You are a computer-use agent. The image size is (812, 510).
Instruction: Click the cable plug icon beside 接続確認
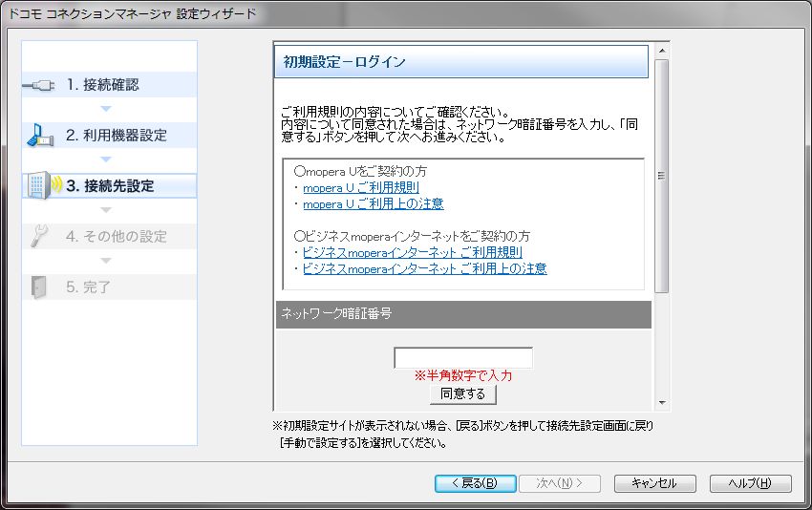[39, 85]
